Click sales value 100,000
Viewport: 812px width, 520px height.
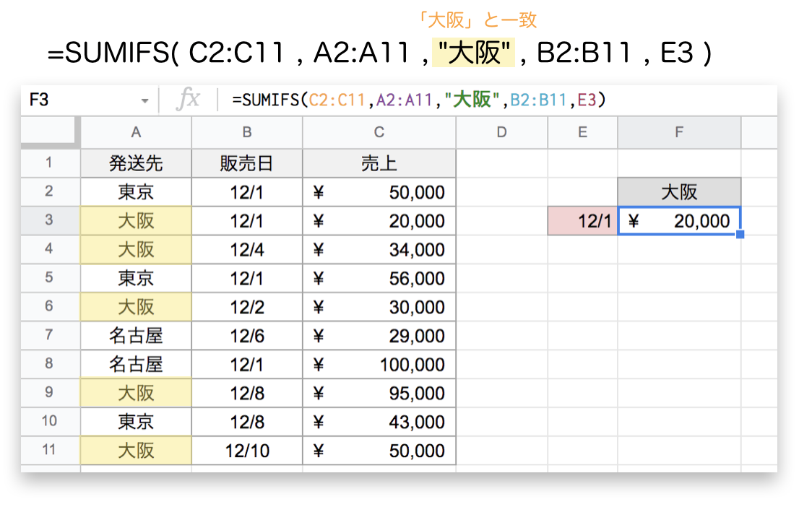coord(379,364)
